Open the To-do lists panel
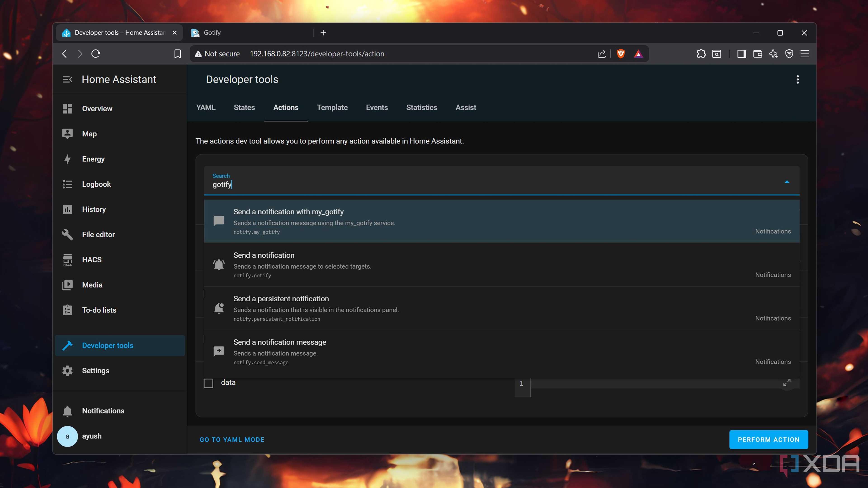 120,310
